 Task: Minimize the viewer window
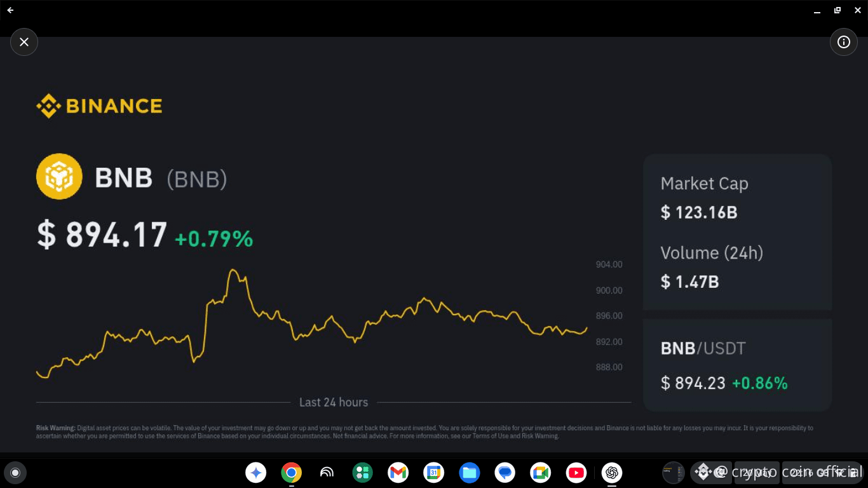click(817, 10)
